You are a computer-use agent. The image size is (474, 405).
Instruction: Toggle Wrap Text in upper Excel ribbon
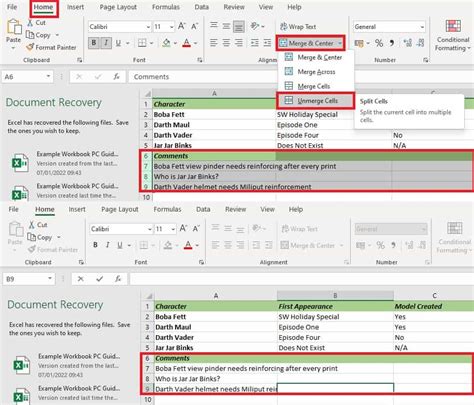298,26
